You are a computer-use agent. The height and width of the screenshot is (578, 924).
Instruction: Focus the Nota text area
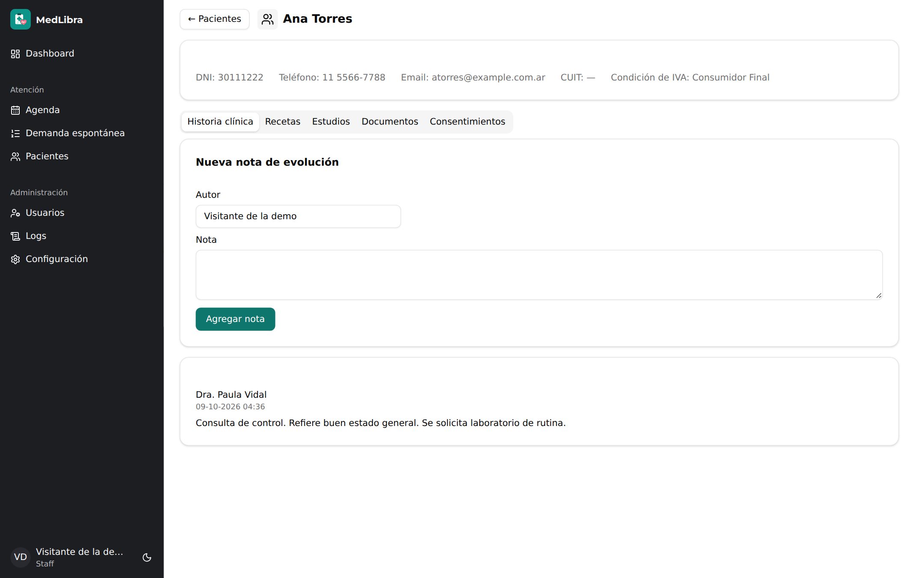click(x=539, y=275)
